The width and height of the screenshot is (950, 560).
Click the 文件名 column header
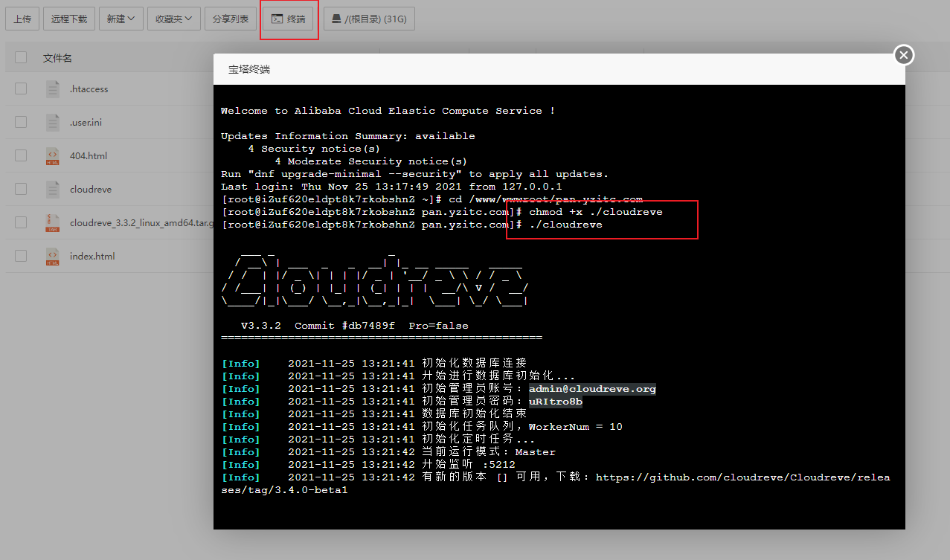point(57,58)
